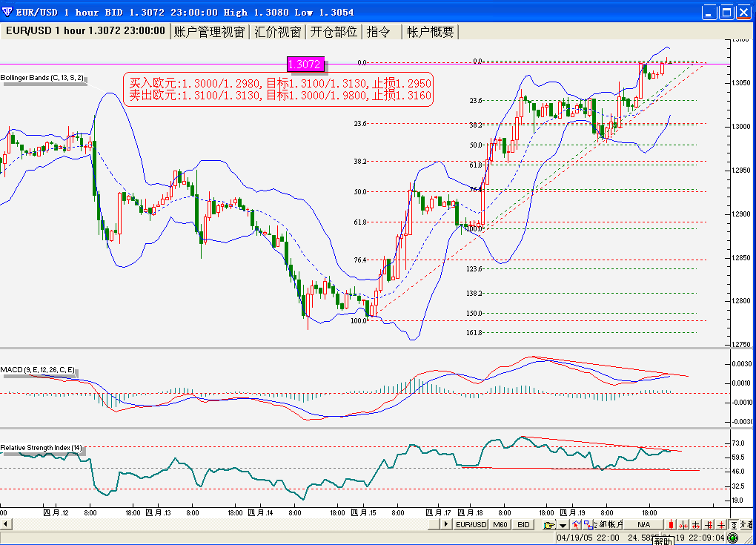This screenshot has width=756, height=545.
Task: Switch to the 汇价视窗 tab
Action: 277,32
